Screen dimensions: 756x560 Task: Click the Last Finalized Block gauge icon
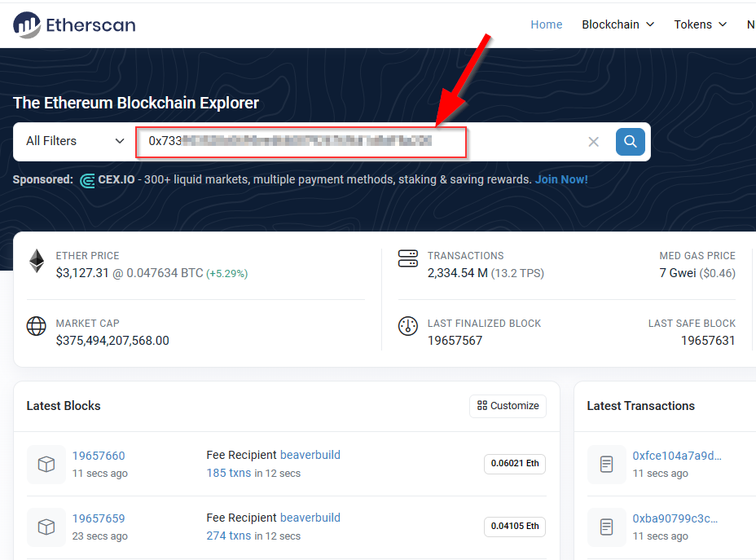pos(408,326)
